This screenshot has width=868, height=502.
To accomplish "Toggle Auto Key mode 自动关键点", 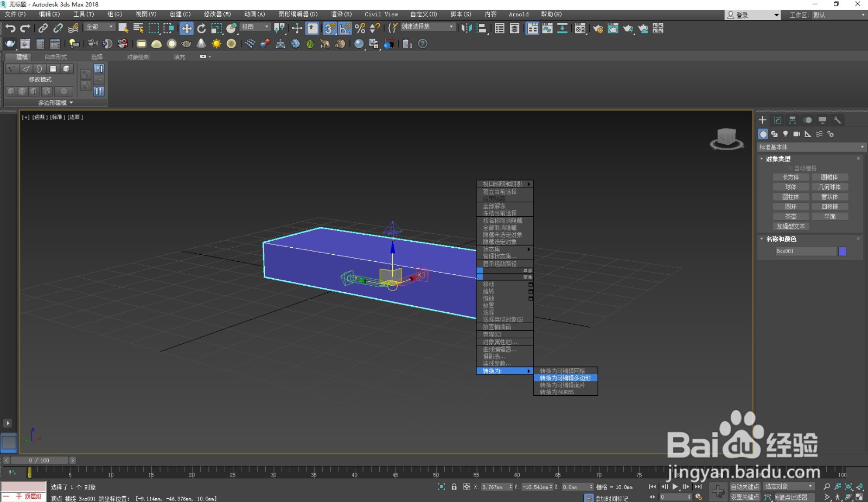I will coord(745,486).
